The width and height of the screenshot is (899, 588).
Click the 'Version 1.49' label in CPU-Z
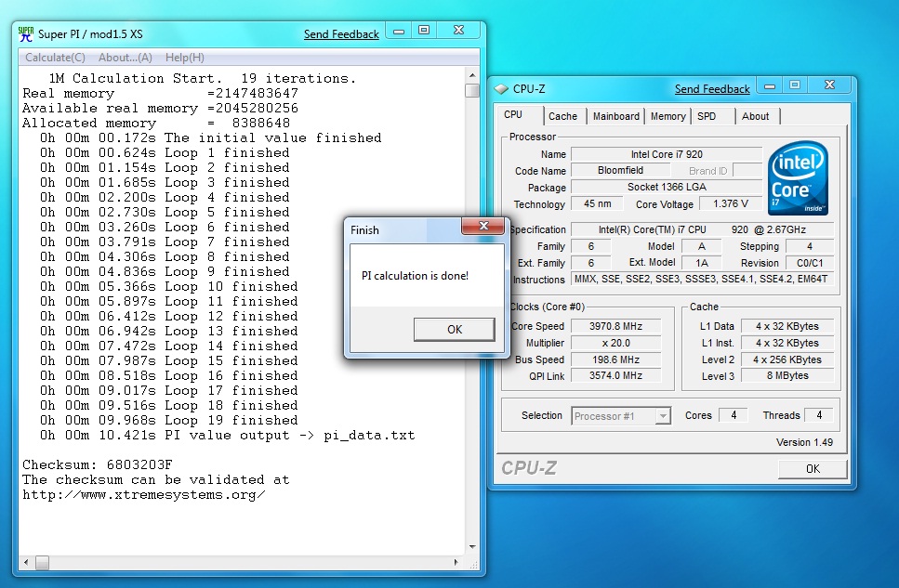click(804, 442)
